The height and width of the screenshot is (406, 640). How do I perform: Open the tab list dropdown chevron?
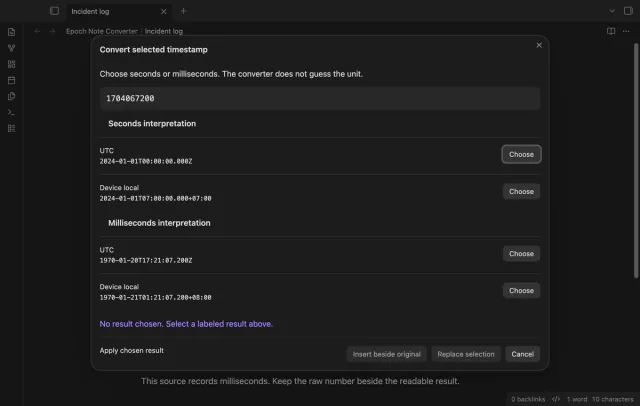coord(612,11)
